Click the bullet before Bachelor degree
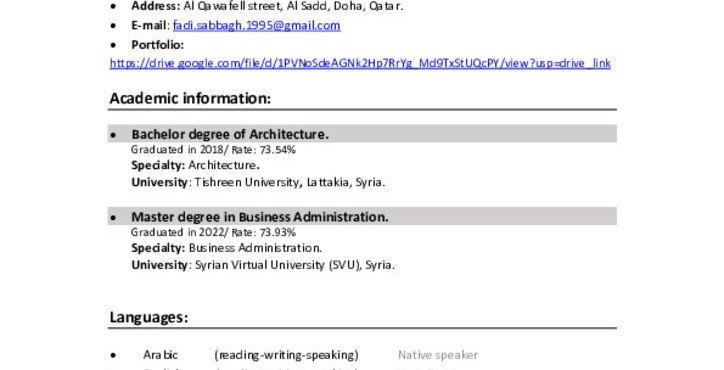724x370 pixels. click(114, 135)
